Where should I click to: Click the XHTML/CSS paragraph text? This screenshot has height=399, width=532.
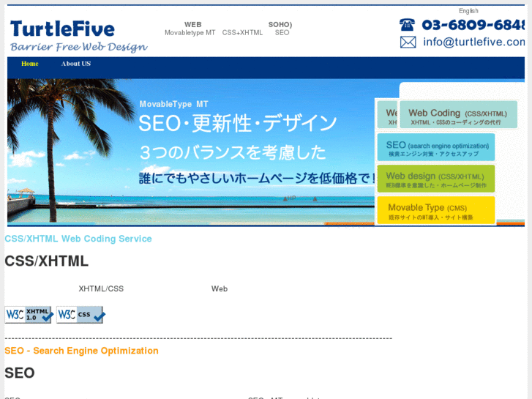tap(101, 288)
